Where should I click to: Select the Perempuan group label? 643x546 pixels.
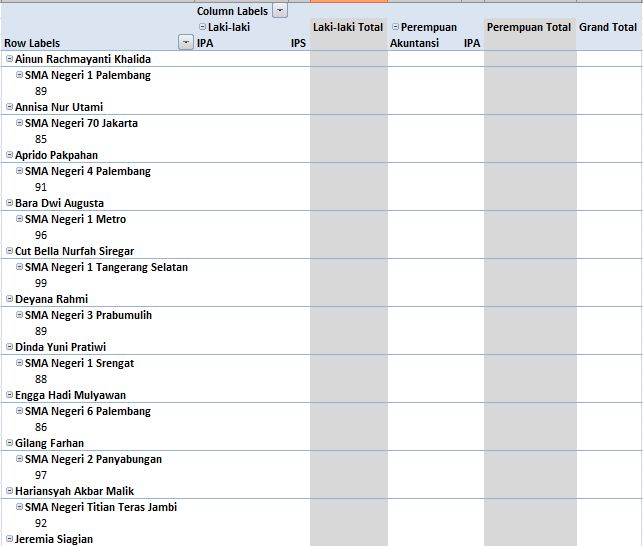click(429, 27)
